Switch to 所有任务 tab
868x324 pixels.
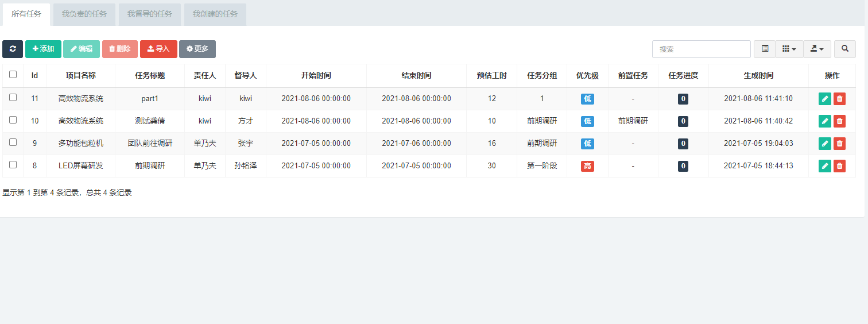pos(26,14)
